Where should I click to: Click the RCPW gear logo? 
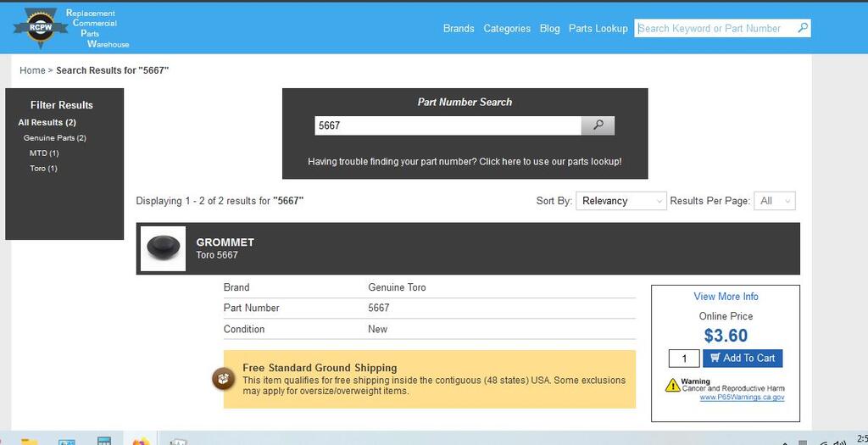point(40,29)
